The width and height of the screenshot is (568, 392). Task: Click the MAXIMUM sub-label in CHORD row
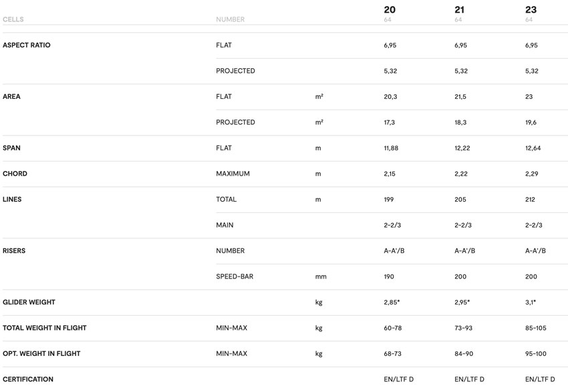point(233,174)
